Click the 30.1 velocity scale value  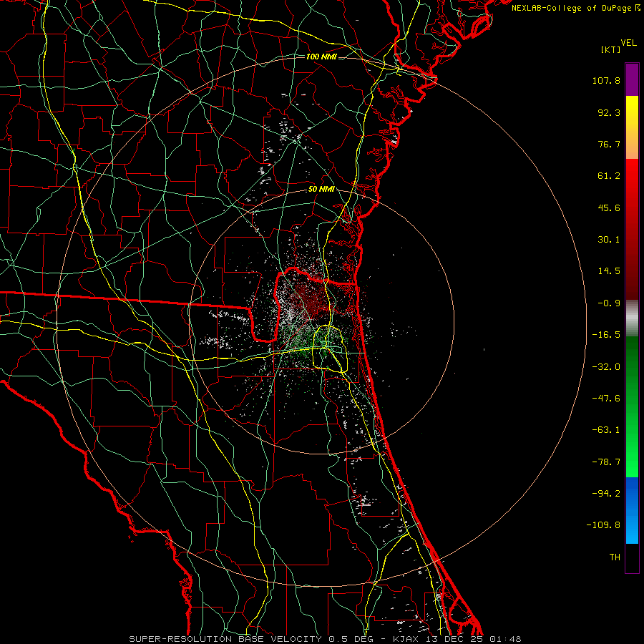click(609, 240)
